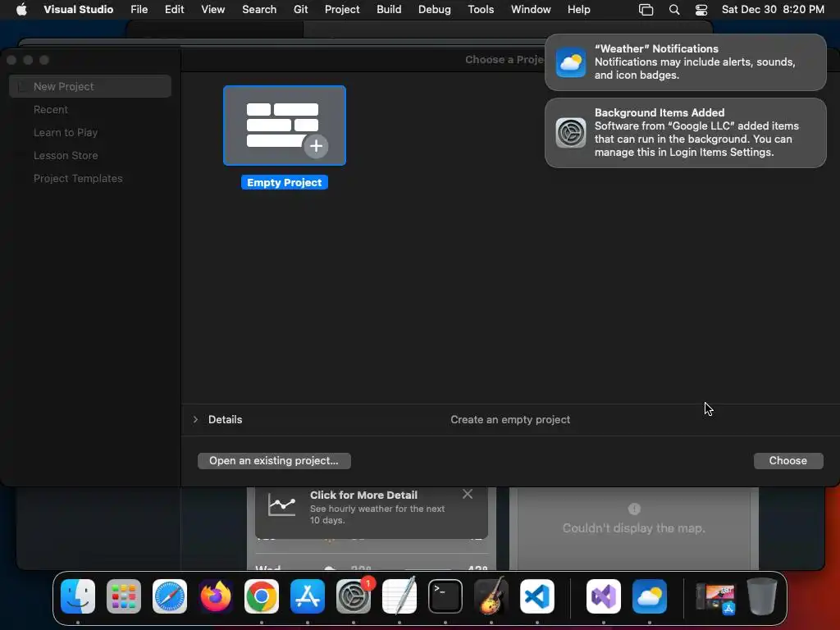
Task: Switch to Visual Studio in Dock
Action: [604, 596]
